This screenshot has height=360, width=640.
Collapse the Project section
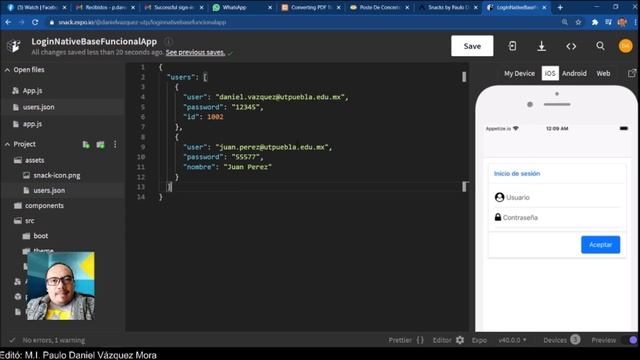click(x=20, y=144)
